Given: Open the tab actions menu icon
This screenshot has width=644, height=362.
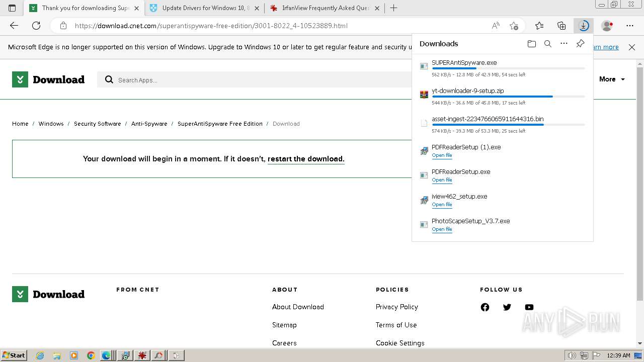Looking at the screenshot, I should (x=12, y=8).
